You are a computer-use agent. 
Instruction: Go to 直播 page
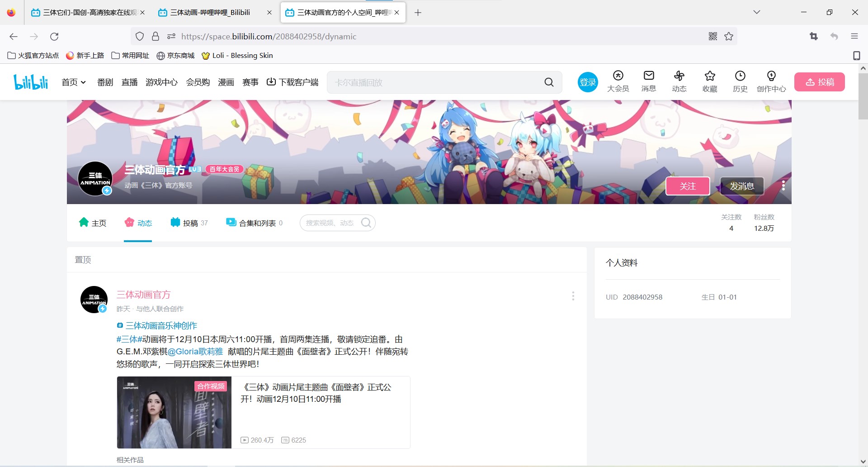(x=129, y=82)
